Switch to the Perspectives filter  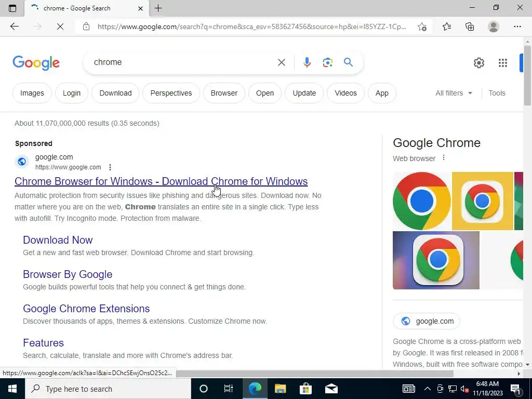click(x=171, y=93)
